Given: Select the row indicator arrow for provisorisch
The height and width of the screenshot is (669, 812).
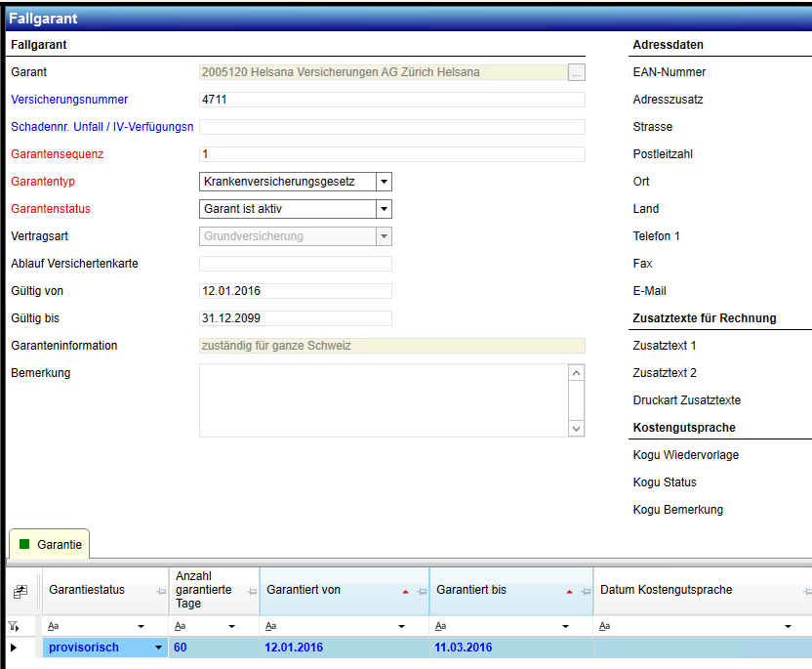Looking at the screenshot, I should [x=14, y=648].
